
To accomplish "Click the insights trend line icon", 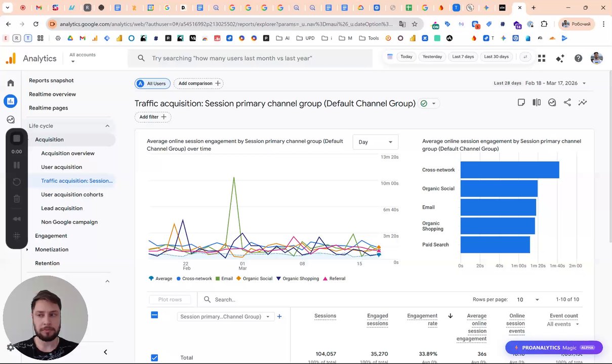I will (x=583, y=103).
